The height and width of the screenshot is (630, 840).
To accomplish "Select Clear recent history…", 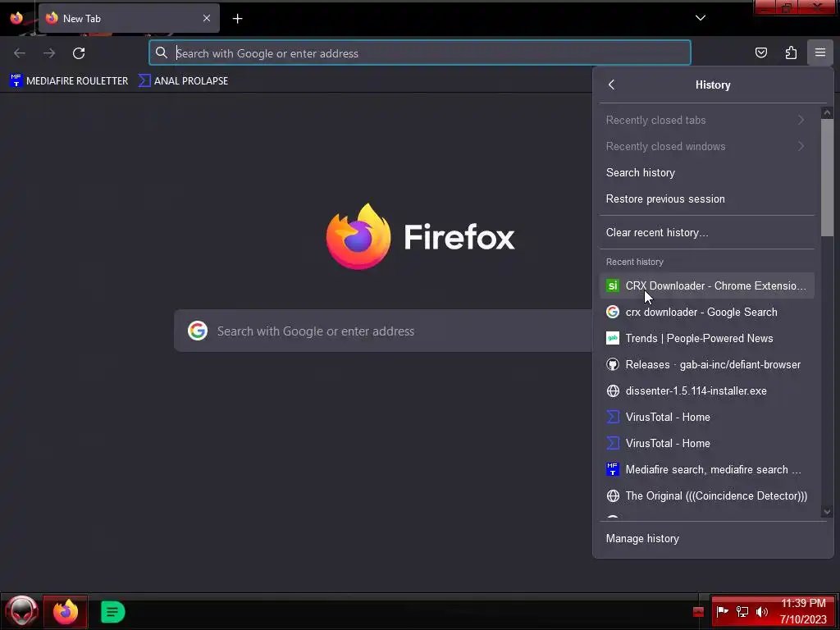I will 706,232.
